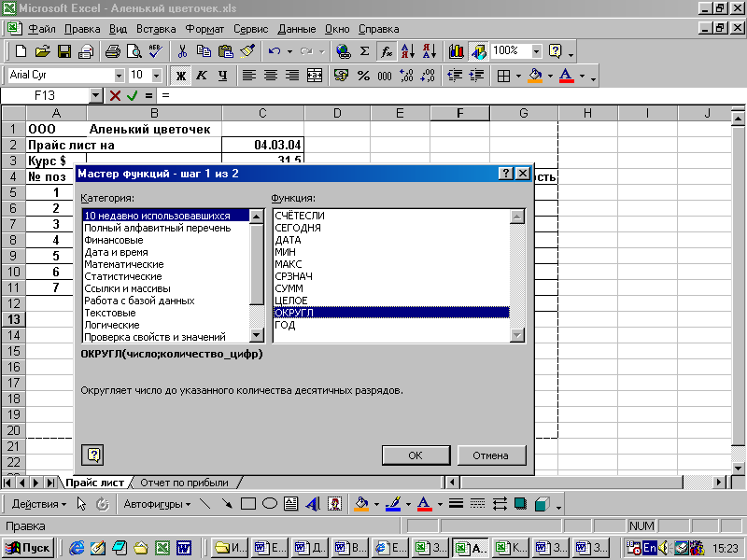
Task: Click the Print icon in toolbar
Action: coord(112,51)
